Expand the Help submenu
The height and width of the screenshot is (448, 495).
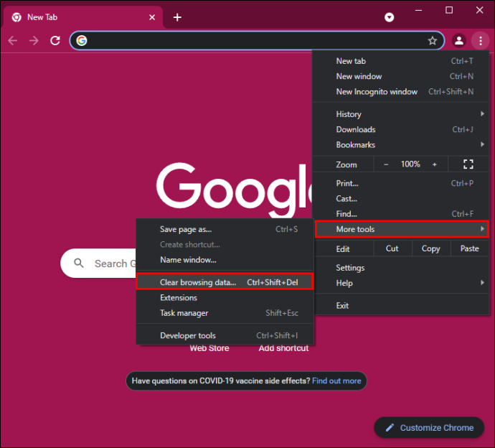[401, 283]
